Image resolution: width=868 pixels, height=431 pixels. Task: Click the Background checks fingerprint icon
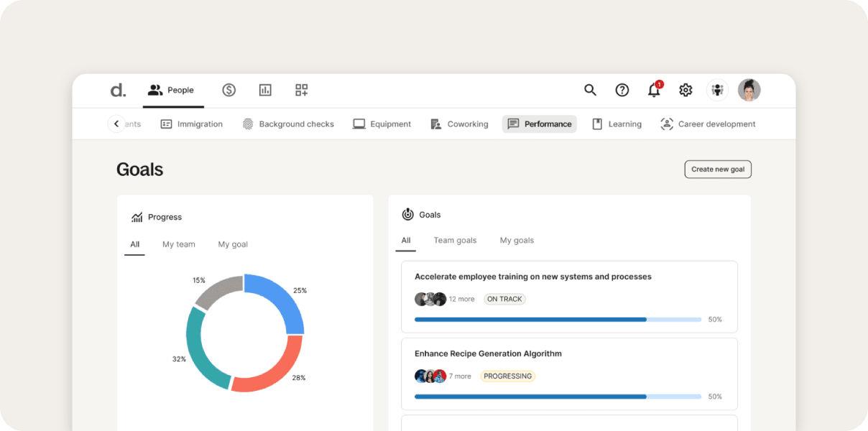tap(248, 124)
